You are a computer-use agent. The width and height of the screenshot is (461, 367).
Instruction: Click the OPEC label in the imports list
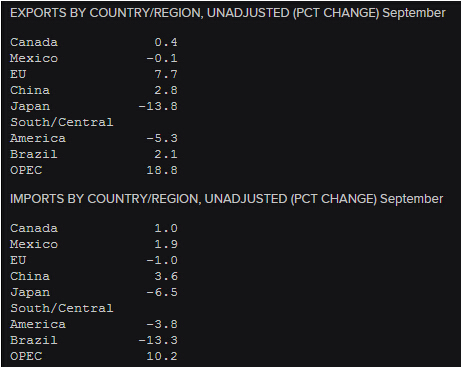[26, 356]
